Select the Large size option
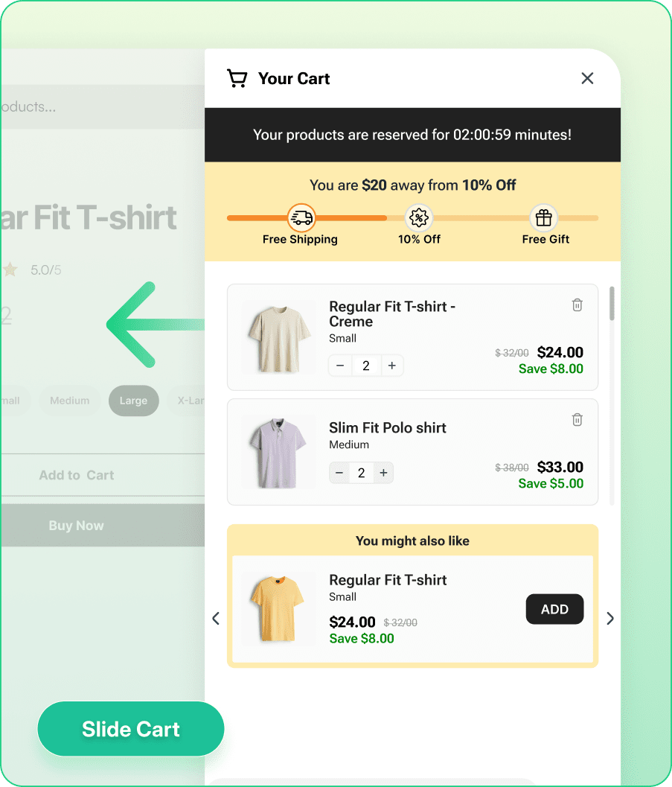 133,401
